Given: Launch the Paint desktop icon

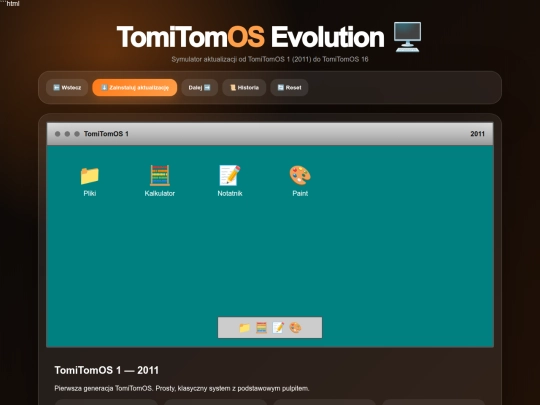Looking at the screenshot, I should pyautogui.click(x=300, y=181).
